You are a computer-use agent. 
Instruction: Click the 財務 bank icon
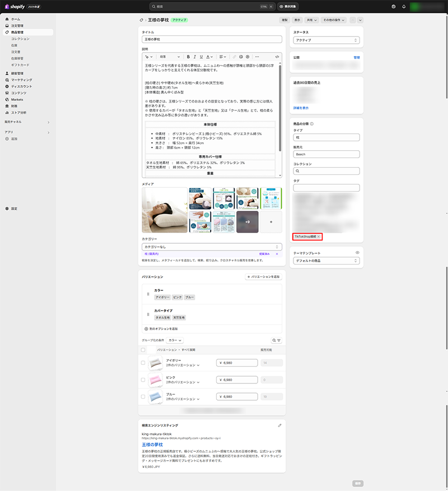(x=7, y=106)
